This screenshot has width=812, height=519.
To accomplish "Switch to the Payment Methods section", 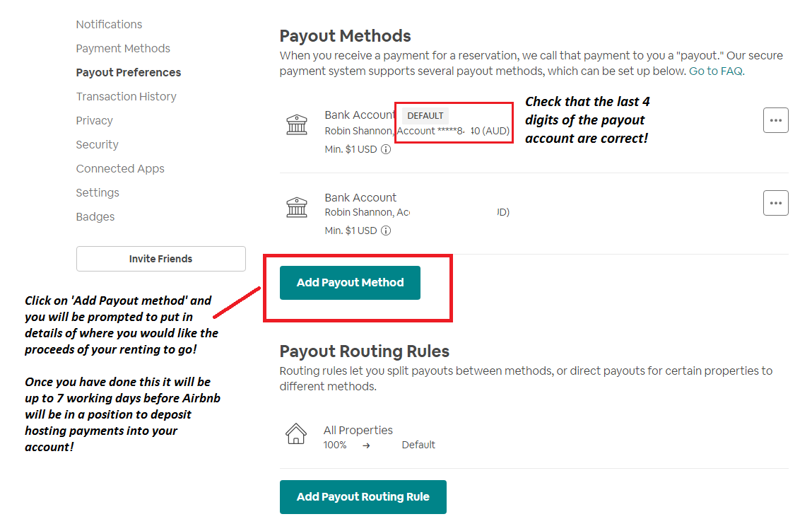I will [x=123, y=48].
